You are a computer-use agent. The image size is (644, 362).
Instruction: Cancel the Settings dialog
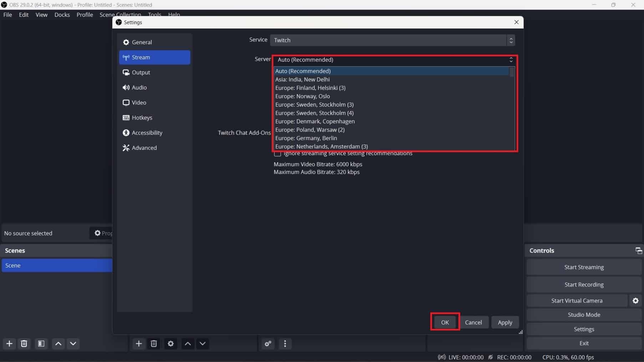(x=473, y=322)
